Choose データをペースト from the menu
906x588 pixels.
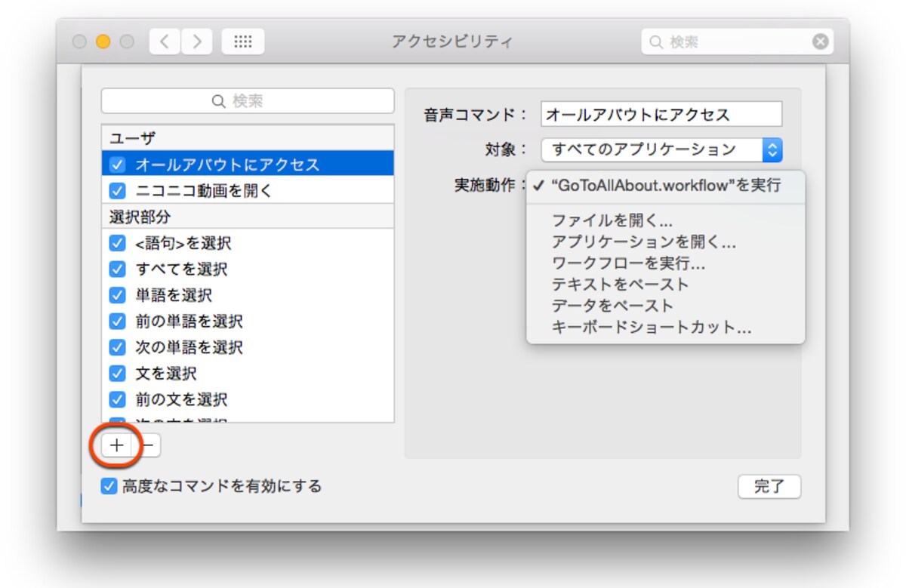pos(666,306)
